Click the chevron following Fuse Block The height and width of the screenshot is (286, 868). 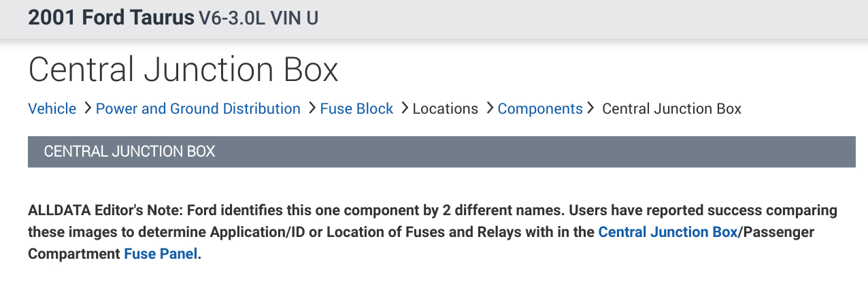pyautogui.click(x=404, y=108)
